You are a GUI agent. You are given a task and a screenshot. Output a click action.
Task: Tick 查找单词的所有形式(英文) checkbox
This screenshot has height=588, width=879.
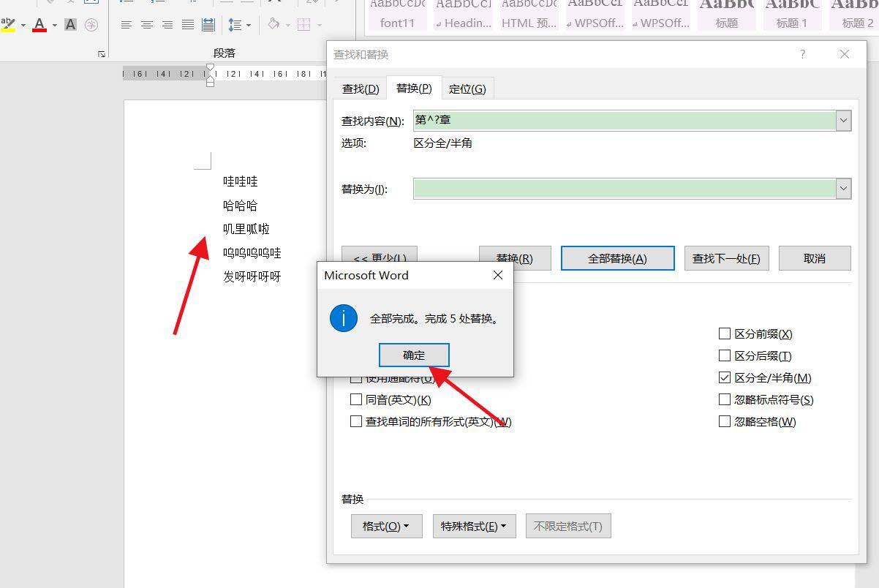(356, 421)
